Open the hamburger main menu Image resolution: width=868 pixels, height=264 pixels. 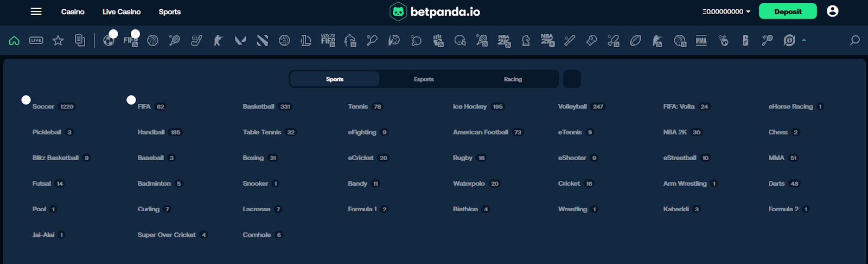(36, 11)
